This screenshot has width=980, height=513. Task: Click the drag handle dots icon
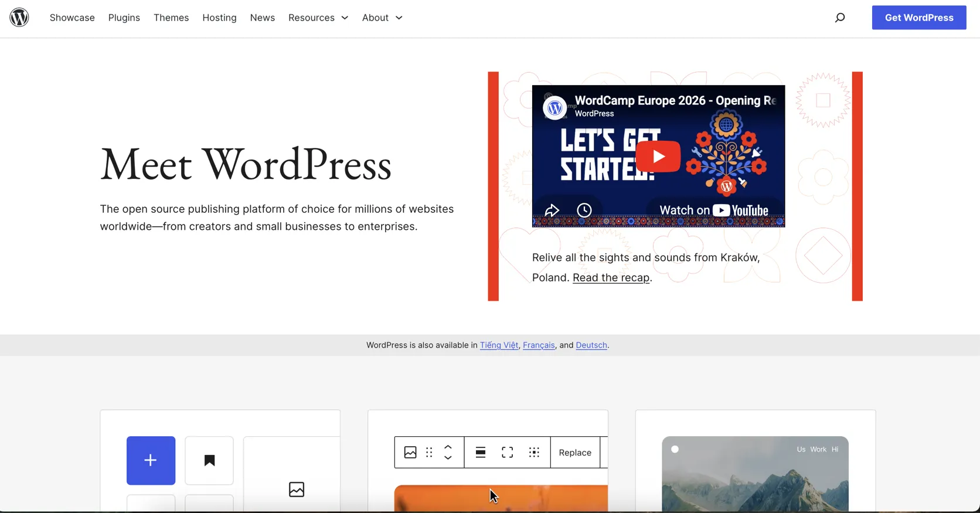pyautogui.click(x=429, y=453)
